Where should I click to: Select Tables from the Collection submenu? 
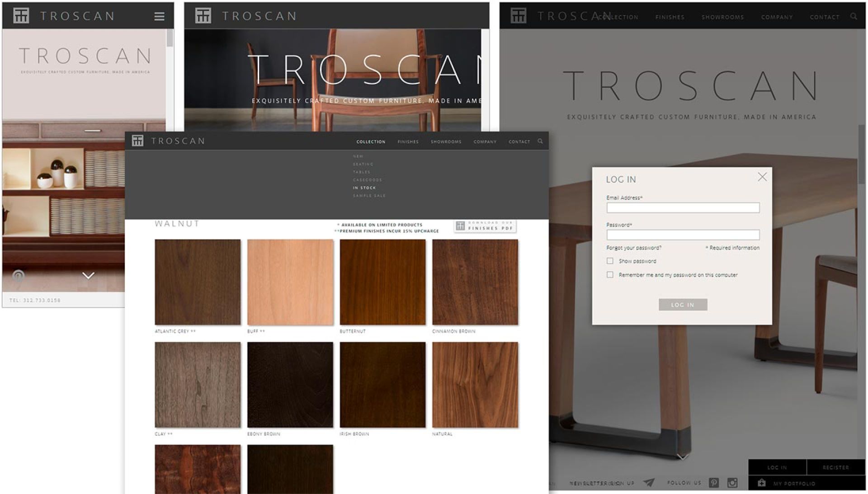coord(361,172)
